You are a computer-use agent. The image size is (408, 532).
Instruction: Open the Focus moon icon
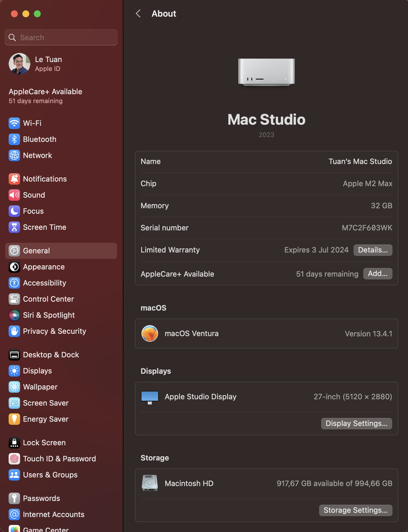(x=14, y=211)
